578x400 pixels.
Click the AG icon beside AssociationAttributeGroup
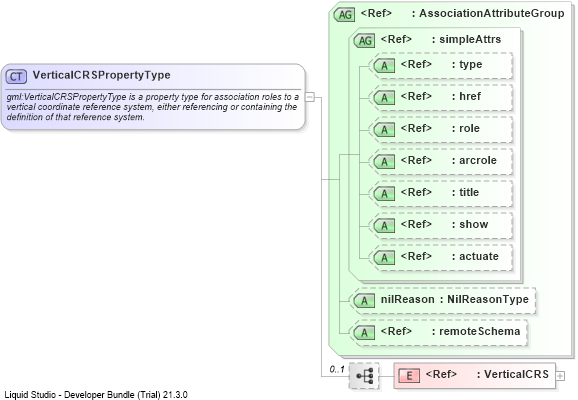point(344,15)
